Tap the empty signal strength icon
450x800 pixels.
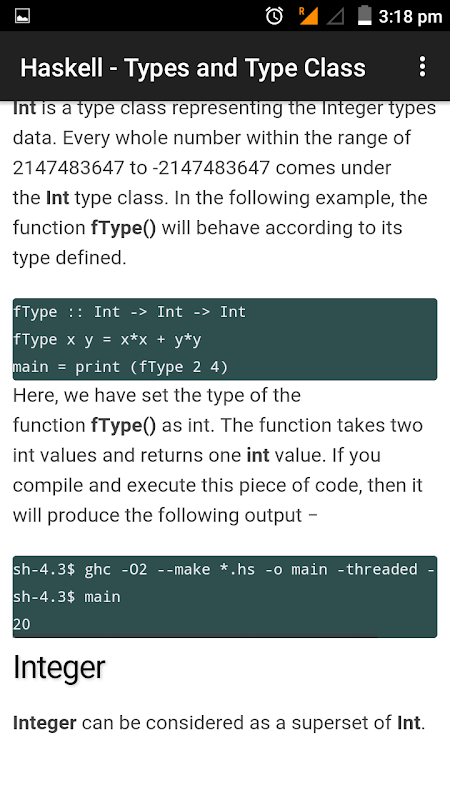pos(335,17)
